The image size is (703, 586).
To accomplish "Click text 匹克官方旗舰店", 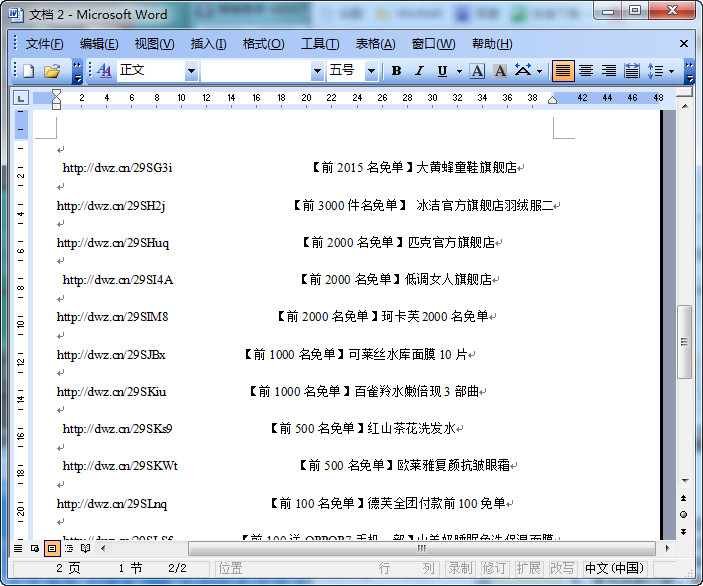I will coord(451,243).
